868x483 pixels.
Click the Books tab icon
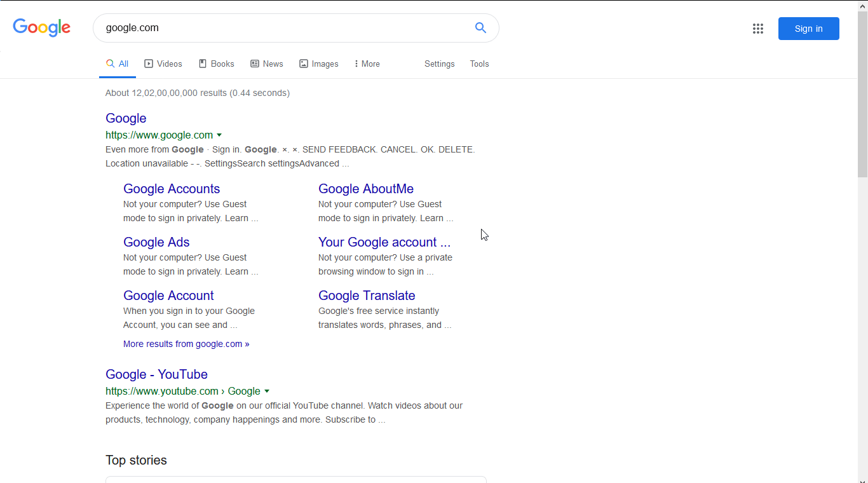click(203, 64)
